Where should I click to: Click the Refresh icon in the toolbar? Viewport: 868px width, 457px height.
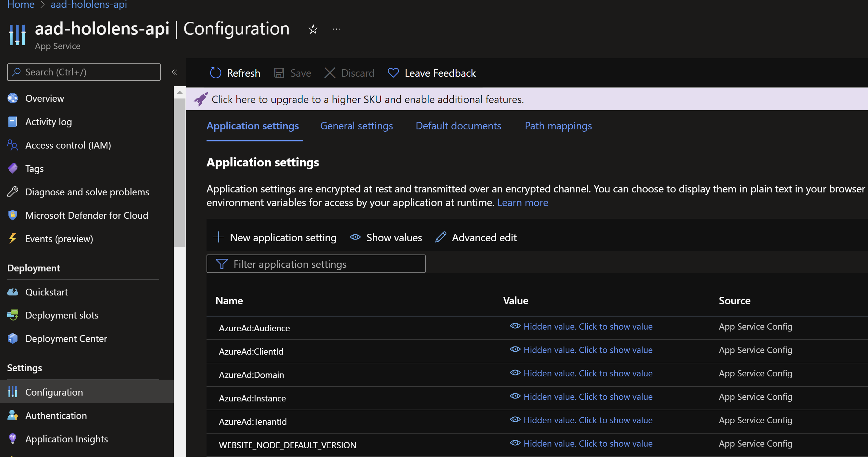[215, 73]
